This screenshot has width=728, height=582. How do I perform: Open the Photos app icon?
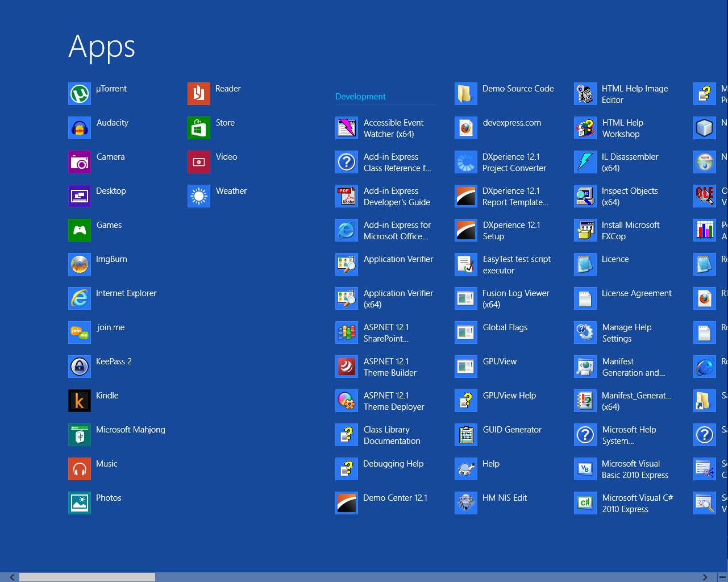tap(80, 503)
